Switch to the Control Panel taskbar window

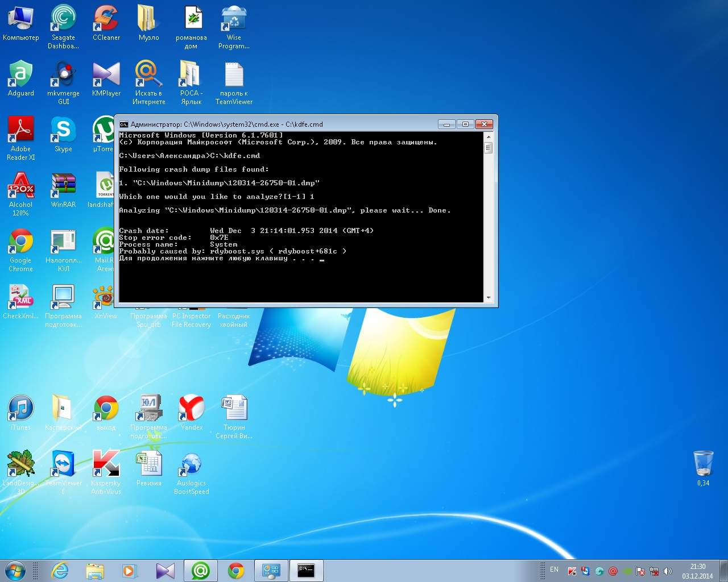271,571
